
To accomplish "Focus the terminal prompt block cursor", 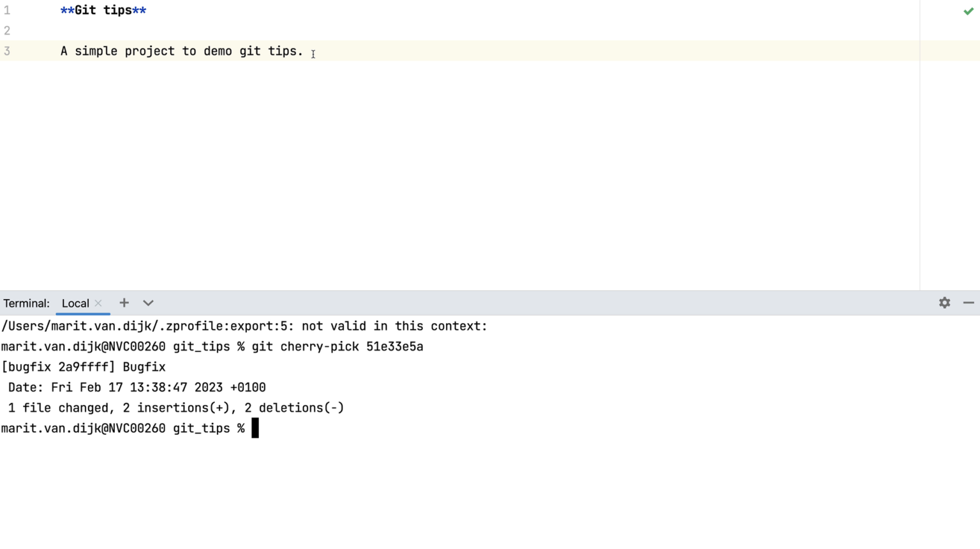I will 255,428.
